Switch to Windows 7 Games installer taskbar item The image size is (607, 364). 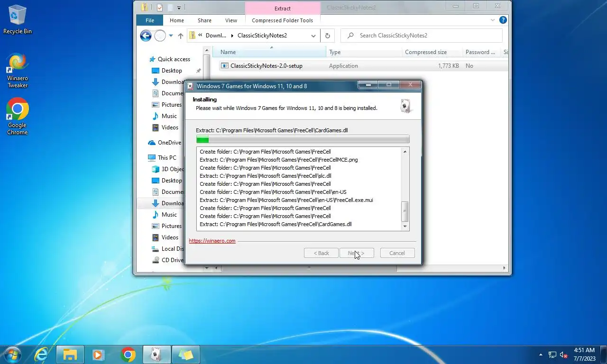156,355
